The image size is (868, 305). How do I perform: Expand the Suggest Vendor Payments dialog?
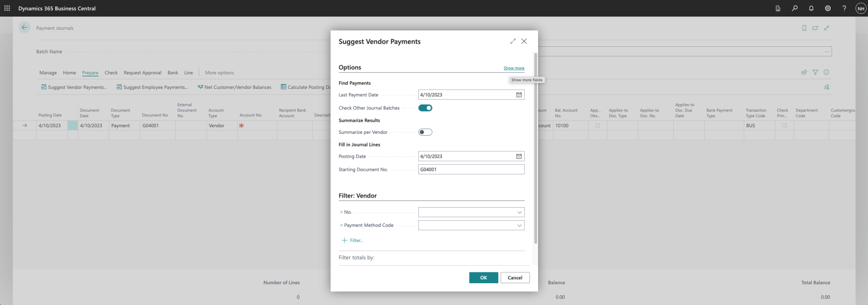[x=513, y=41]
